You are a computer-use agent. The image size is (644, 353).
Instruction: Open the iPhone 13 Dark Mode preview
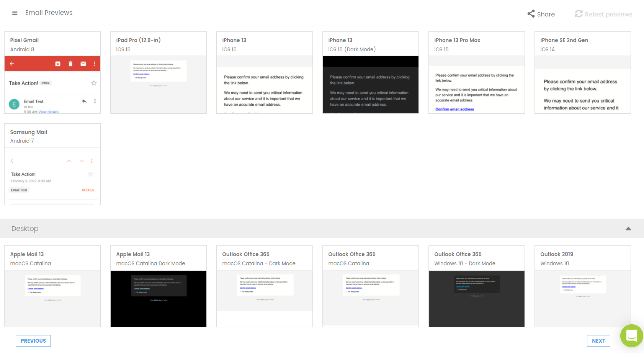[x=371, y=73]
